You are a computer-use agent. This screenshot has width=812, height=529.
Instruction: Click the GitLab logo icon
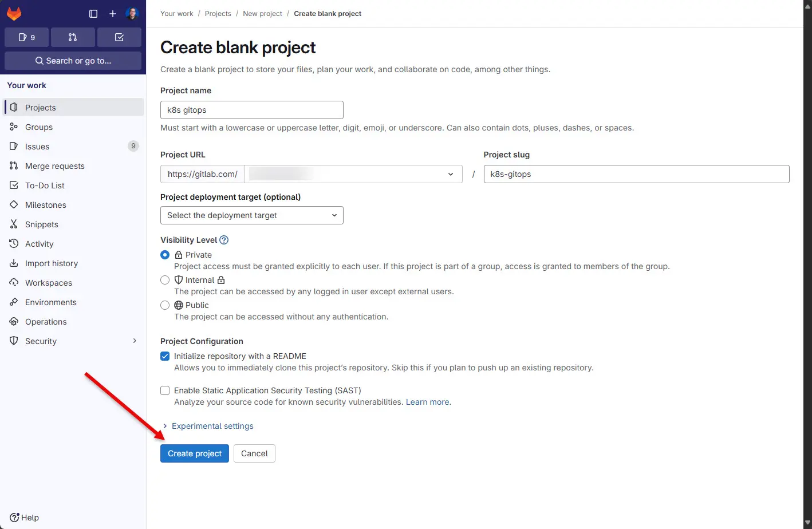[x=14, y=14]
